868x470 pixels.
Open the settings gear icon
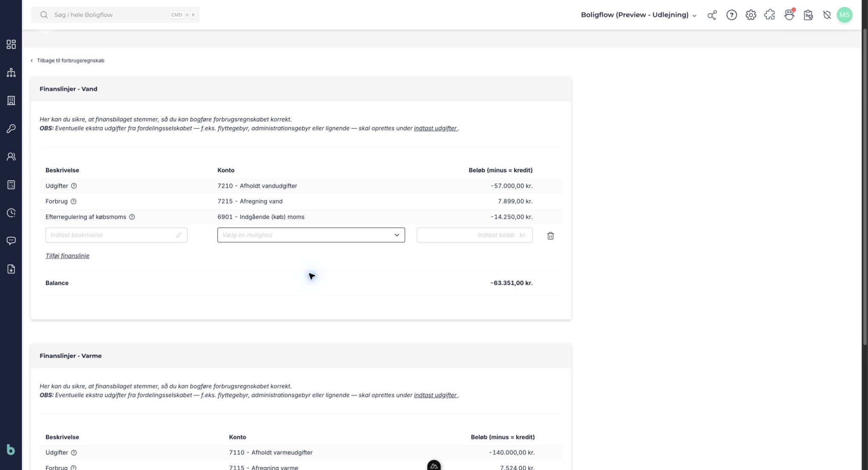click(751, 15)
